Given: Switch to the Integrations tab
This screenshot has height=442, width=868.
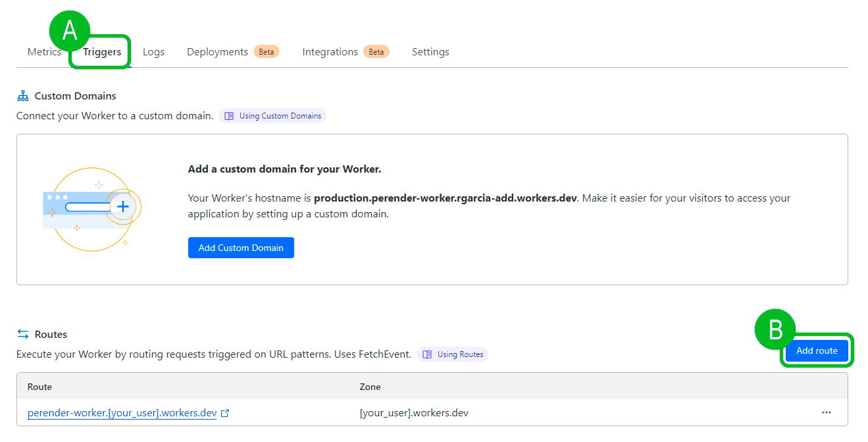Looking at the screenshot, I should (x=330, y=52).
